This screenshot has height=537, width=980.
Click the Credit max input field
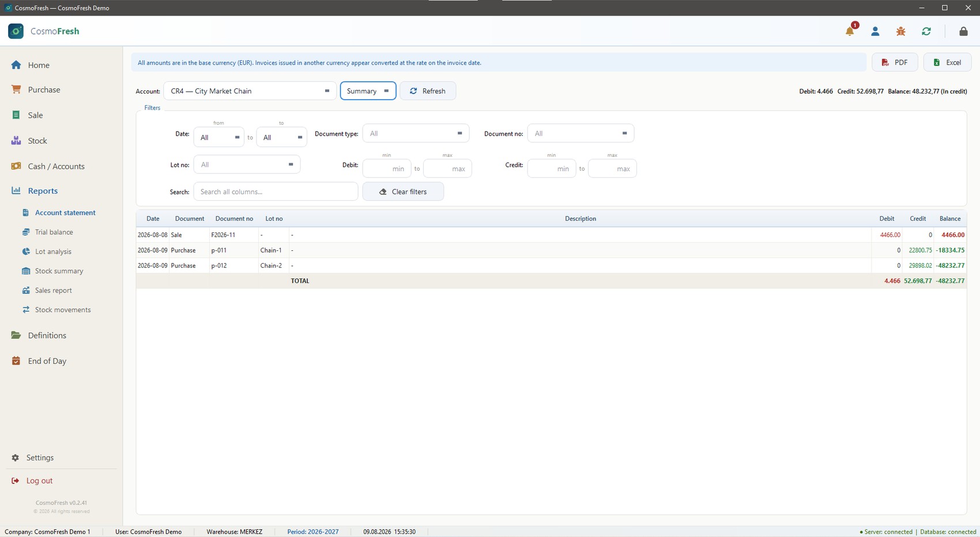(x=612, y=168)
